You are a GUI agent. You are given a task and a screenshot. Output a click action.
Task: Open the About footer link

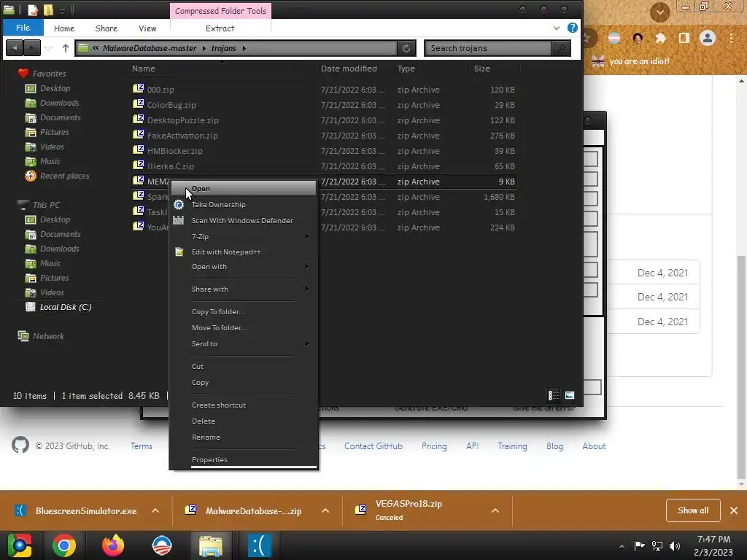click(594, 446)
